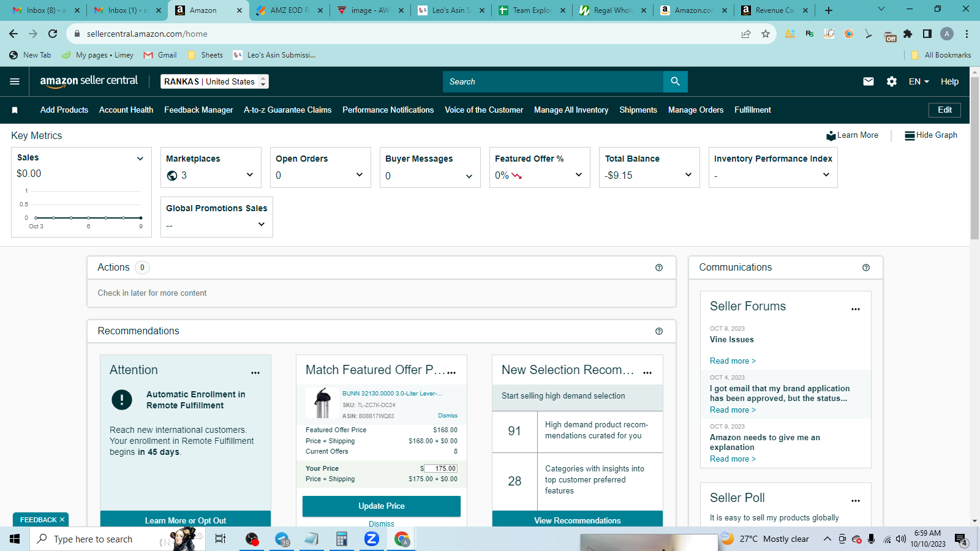Click the Update Price button
980x551 pixels.
click(382, 506)
